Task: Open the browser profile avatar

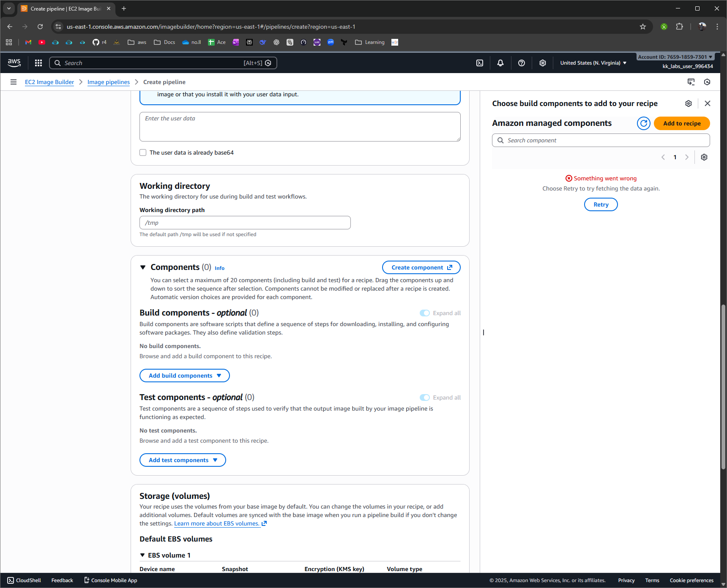Action: point(702,27)
